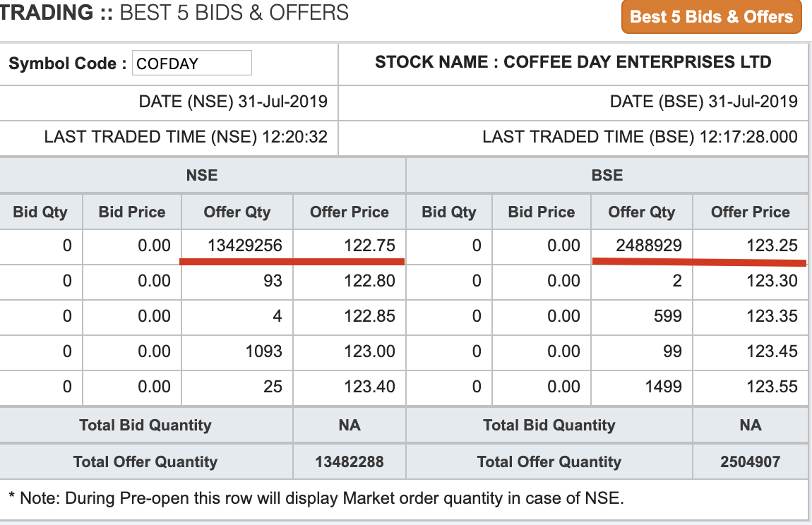Select the BSE offer price 123.45
The height and width of the screenshot is (525, 812).
pyautogui.click(x=772, y=351)
